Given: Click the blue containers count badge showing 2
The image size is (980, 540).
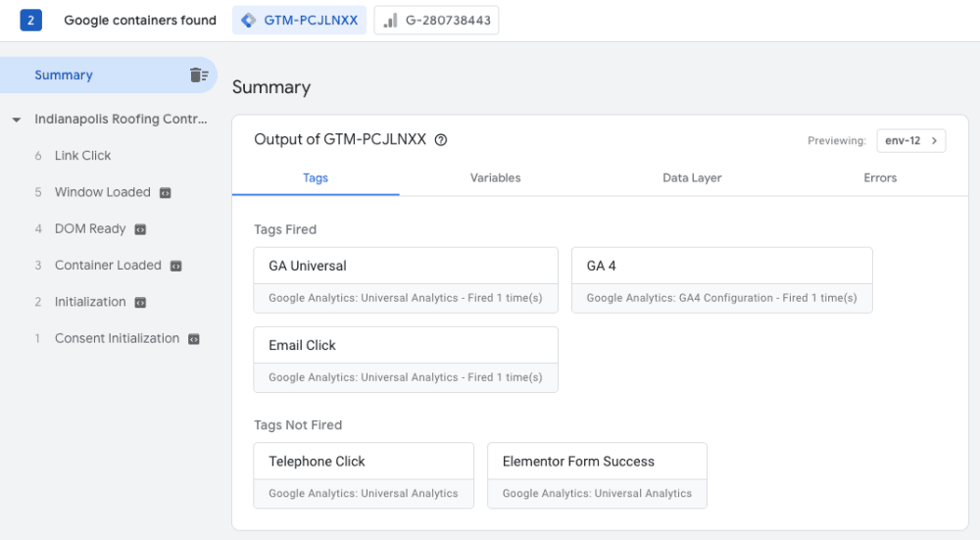Looking at the screenshot, I should [x=30, y=20].
